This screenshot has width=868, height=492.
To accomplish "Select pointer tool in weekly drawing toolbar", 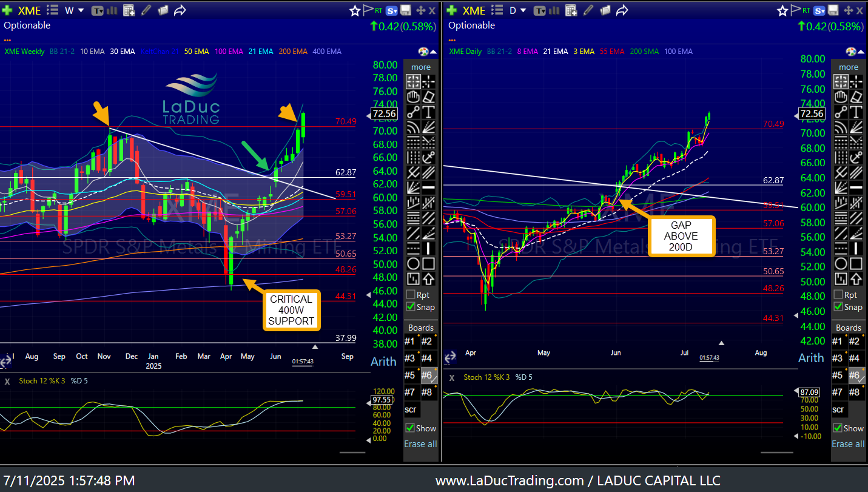I will [413, 82].
